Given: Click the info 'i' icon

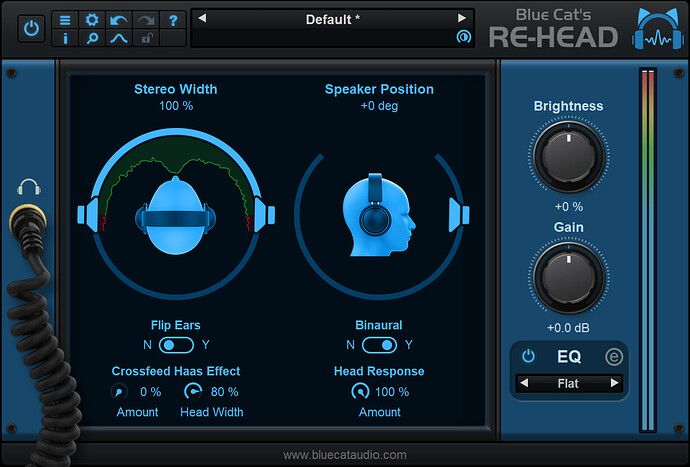Looking at the screenshot, I should pos(65,39).
